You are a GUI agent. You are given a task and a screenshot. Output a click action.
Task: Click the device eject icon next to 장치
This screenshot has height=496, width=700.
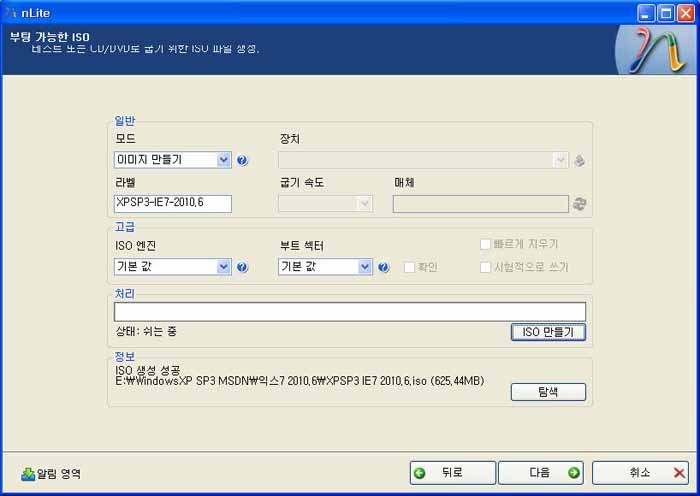click(x=579, y=160)
